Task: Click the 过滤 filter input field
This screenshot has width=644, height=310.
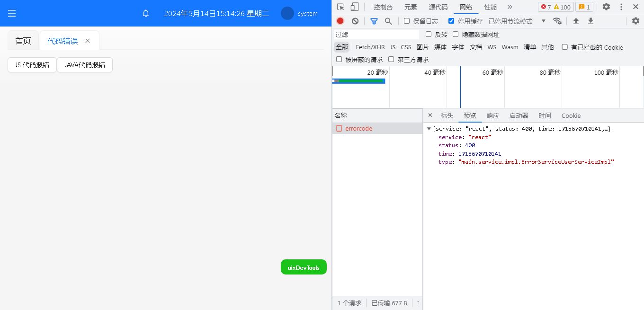Action: 376,35
